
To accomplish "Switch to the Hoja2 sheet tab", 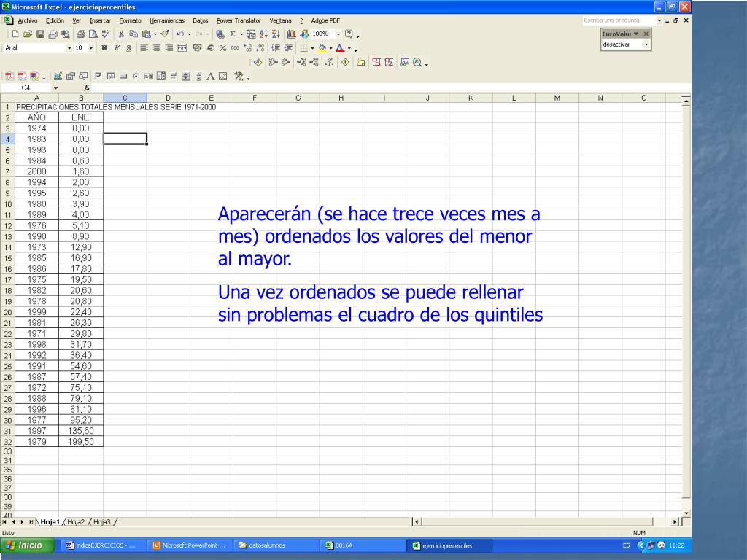I will (76, 522).
